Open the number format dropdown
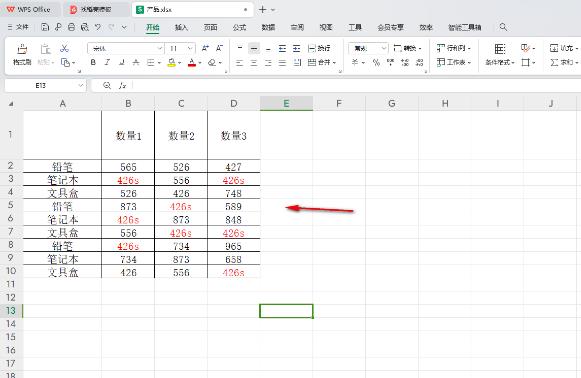 click(x=384, y=48)
